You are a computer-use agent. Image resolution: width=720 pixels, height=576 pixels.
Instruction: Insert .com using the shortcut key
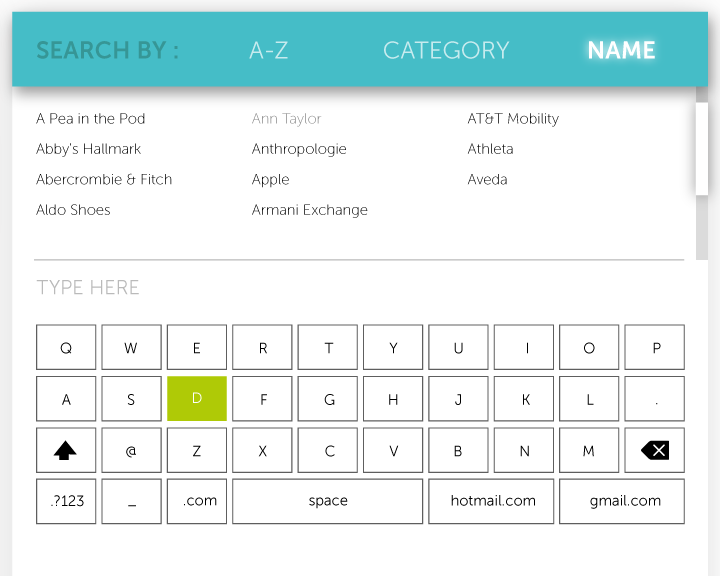coord(197,501)
